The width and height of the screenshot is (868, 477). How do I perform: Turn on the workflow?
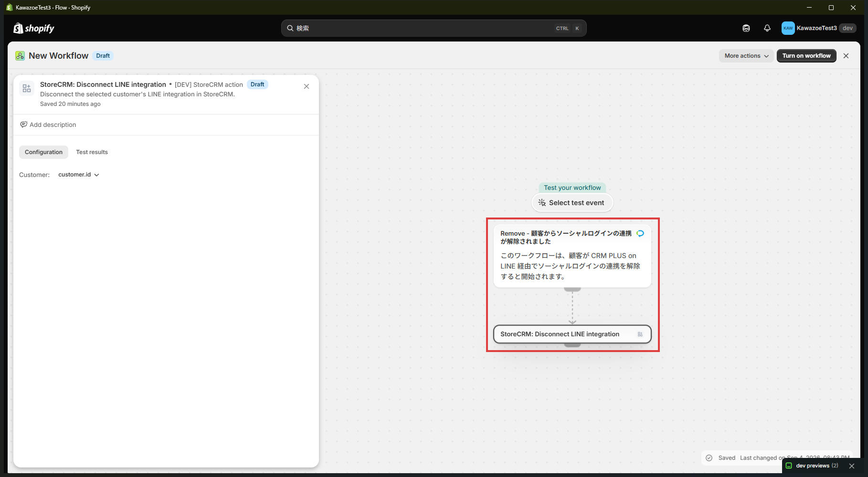point(806,56)
